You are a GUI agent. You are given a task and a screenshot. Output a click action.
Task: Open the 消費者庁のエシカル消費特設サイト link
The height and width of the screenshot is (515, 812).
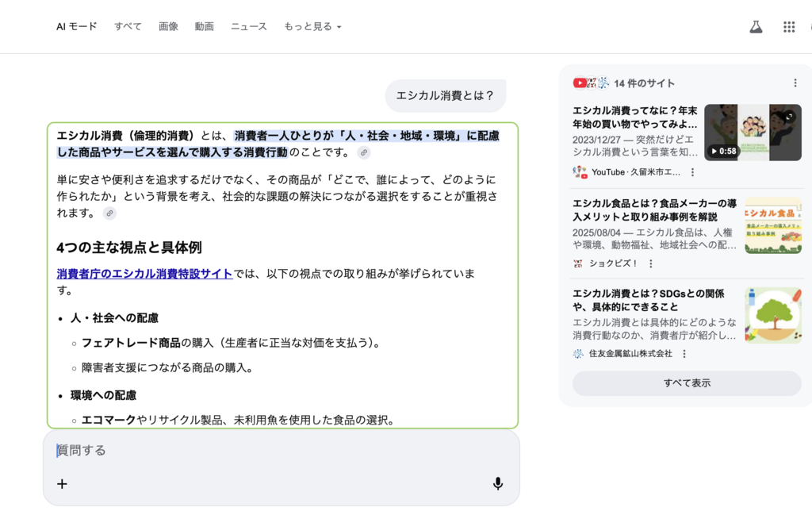point(144,274)
